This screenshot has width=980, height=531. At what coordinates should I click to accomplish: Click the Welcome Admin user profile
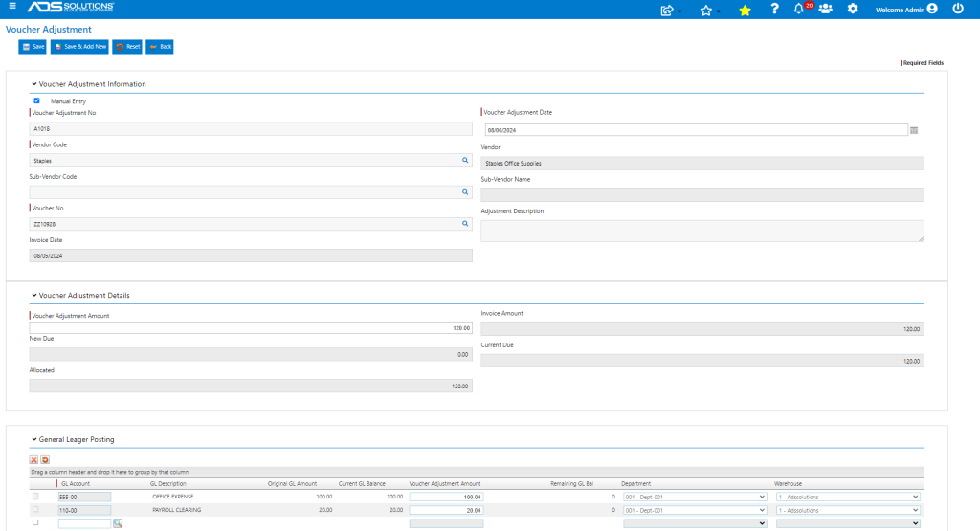906,9
